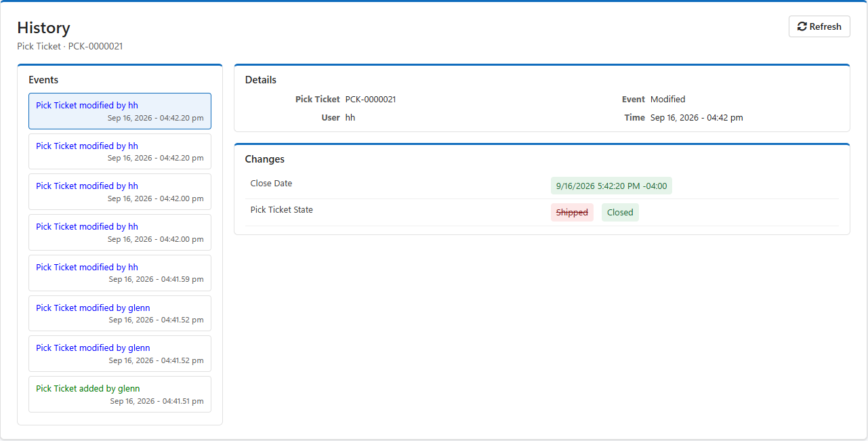Click the green 'Closed' state badge
The width and height of the screenshot is (868, 441).
(620, 213)
